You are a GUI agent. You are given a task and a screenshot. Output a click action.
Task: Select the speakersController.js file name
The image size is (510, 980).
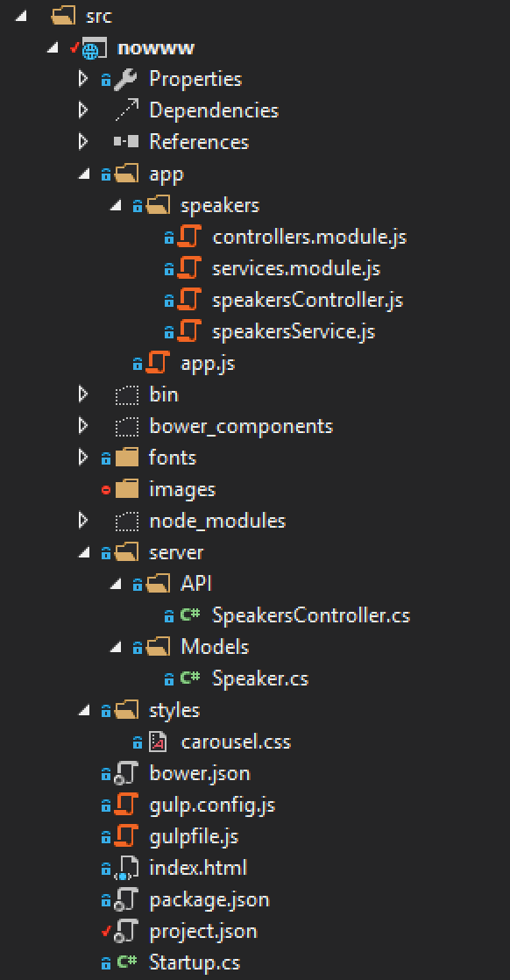[308, 300]
